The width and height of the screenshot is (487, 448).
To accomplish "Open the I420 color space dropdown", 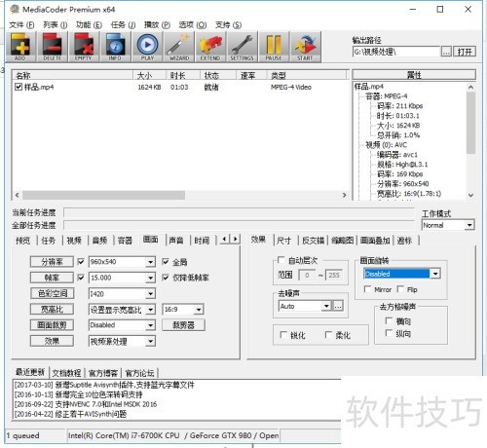I will pos(150,294).
